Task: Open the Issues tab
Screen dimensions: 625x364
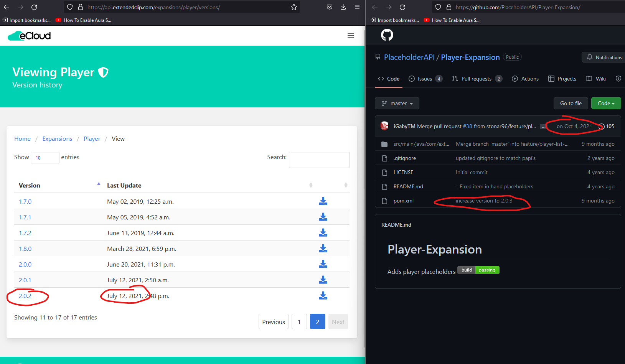Action: 425,79
